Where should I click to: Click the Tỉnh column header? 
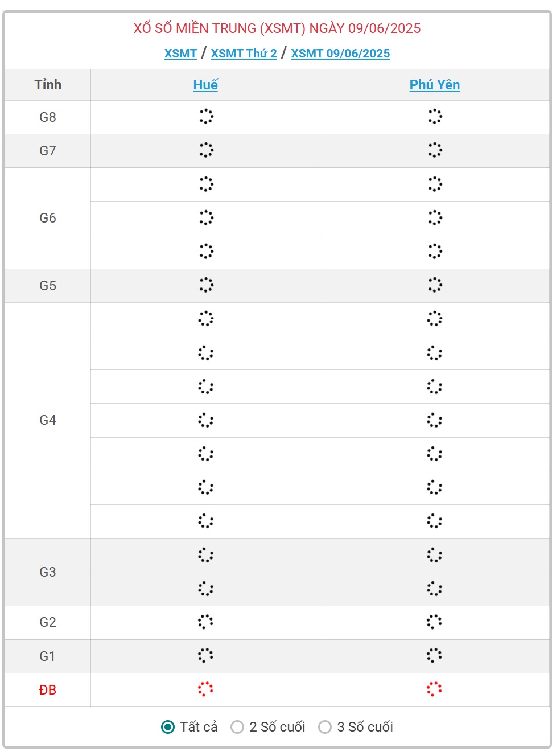tap(48, 85)
